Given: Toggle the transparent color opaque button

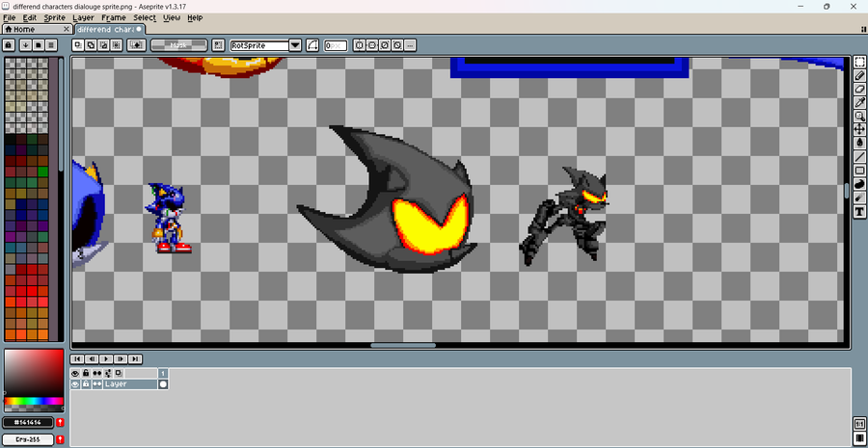Looking at the screenshot, I should click(x=136, y=45).
